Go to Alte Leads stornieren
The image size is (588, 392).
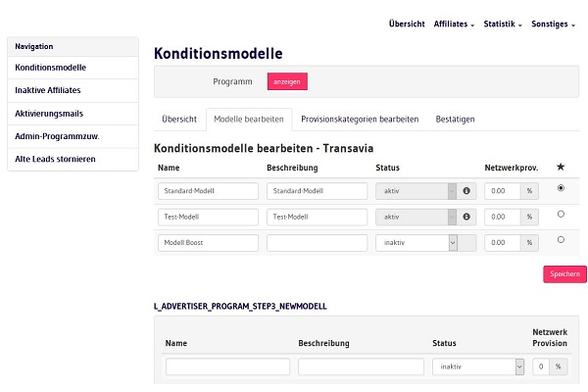[x=56, y=159]
